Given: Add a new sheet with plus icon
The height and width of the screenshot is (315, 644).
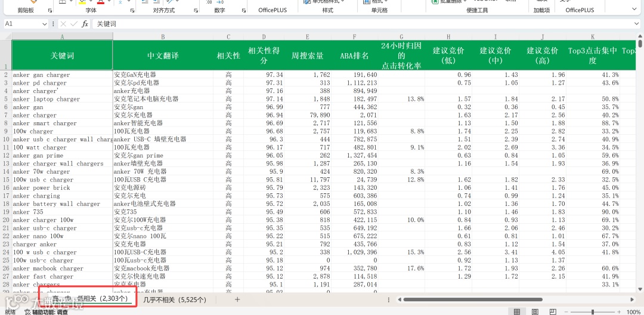Looking at the screenshot, I should click(x=237, y=299).
